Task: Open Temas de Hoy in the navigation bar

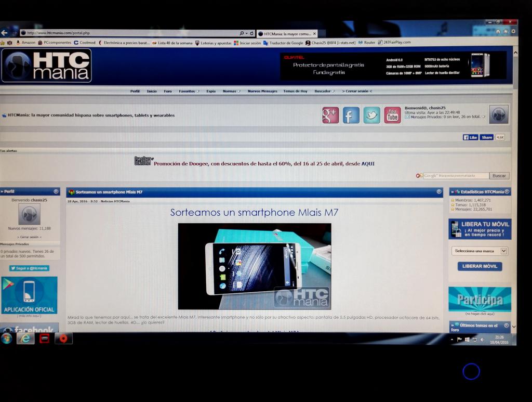Action: [295, 91]
